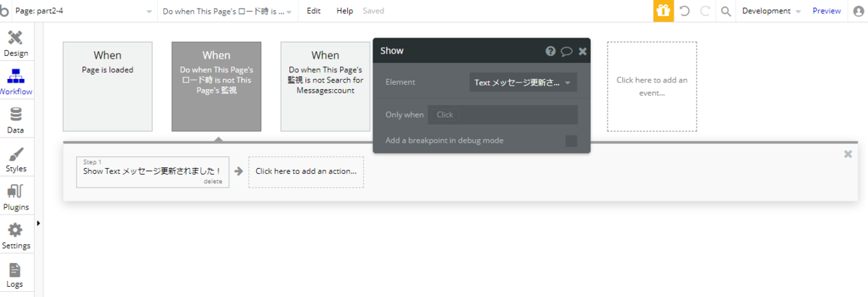Click 'Click here to add an action...' box

click(306, 172)
